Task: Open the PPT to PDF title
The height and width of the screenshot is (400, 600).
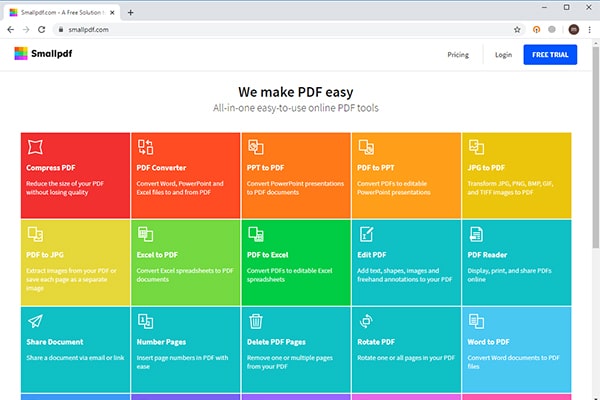Action: 266,168
